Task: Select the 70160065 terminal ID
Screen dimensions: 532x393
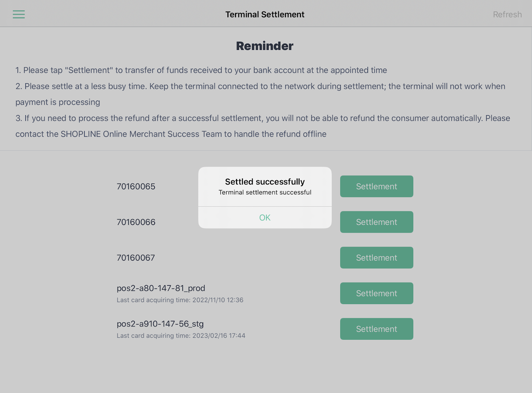Action: 136,186
